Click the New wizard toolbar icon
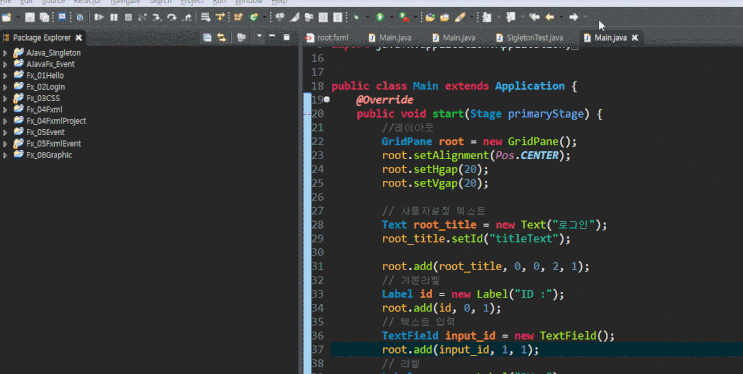Screen dimensions: 743x374 pyautogui.click(x=6, y=18)
